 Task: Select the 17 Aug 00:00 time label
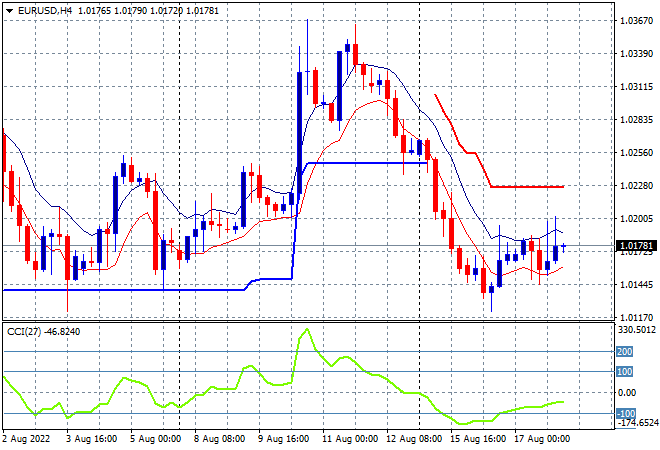coord(542,439)
